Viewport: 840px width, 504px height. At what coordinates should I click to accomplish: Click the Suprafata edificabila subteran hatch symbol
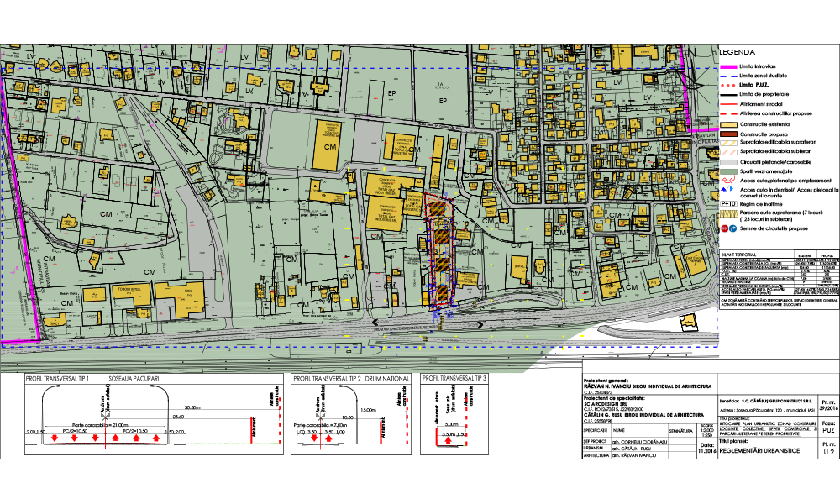coord(727,151)
